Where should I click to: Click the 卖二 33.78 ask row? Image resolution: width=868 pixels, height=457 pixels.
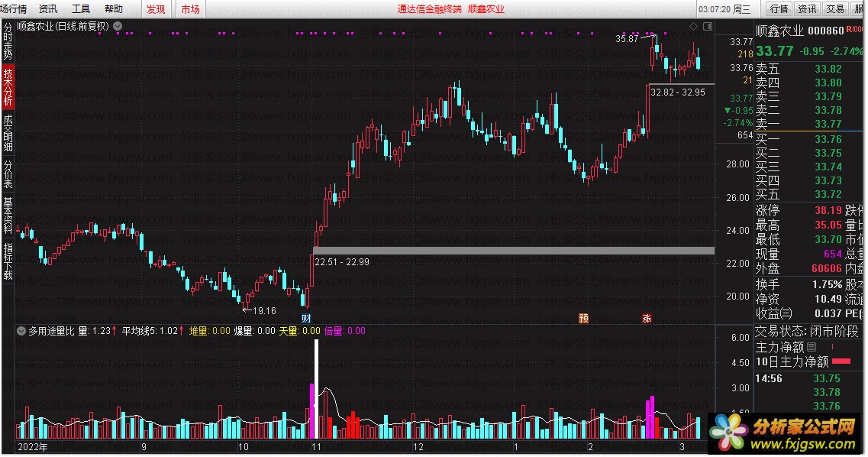click(808, 110)
